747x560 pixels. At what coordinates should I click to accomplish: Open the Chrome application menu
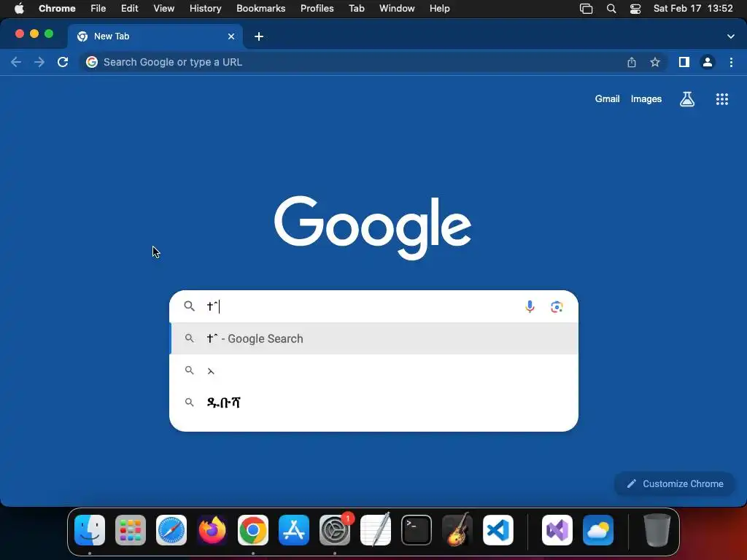click(x=57, y=9)
